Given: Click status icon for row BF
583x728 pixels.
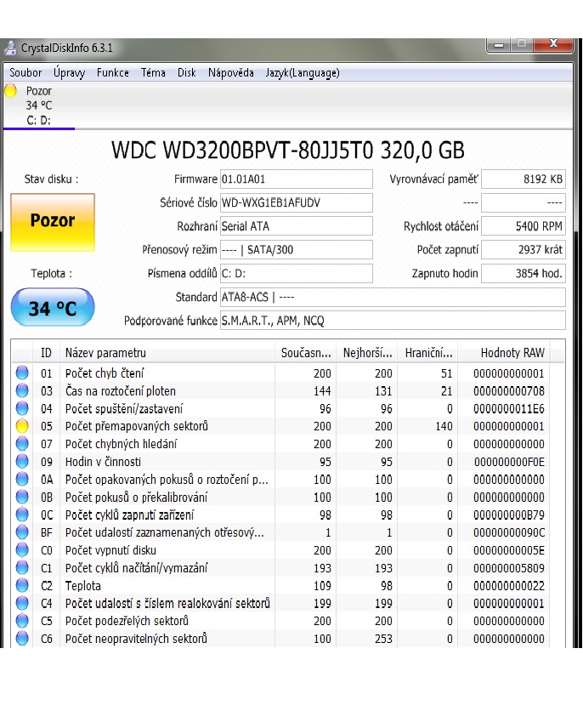Looking at the screenshot, I should 22,532.
